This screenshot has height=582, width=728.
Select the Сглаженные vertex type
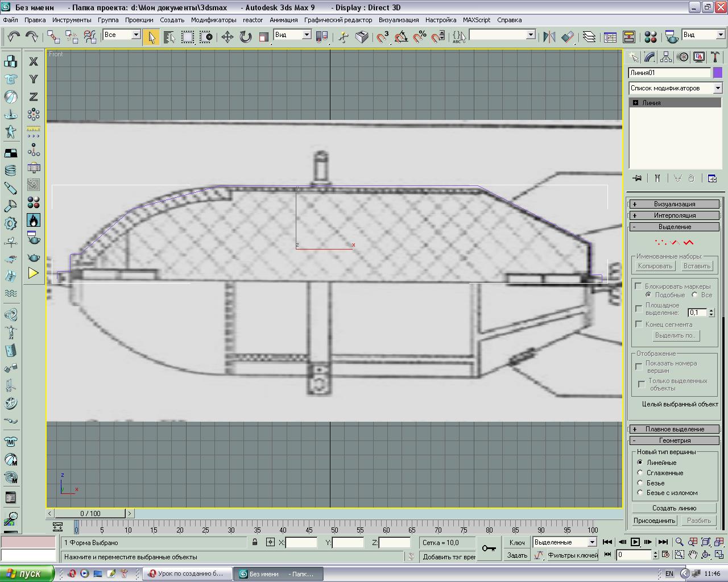[x=640, y=473]
